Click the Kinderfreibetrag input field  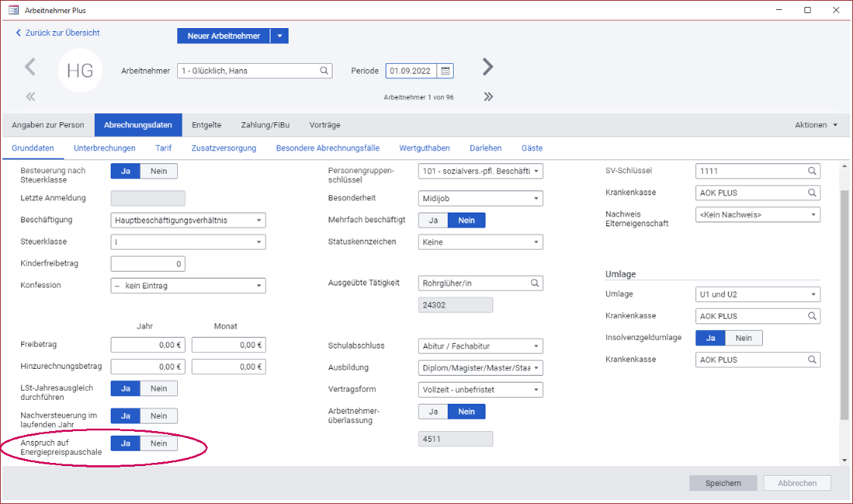pyautogui.click(x=148, y=264)
